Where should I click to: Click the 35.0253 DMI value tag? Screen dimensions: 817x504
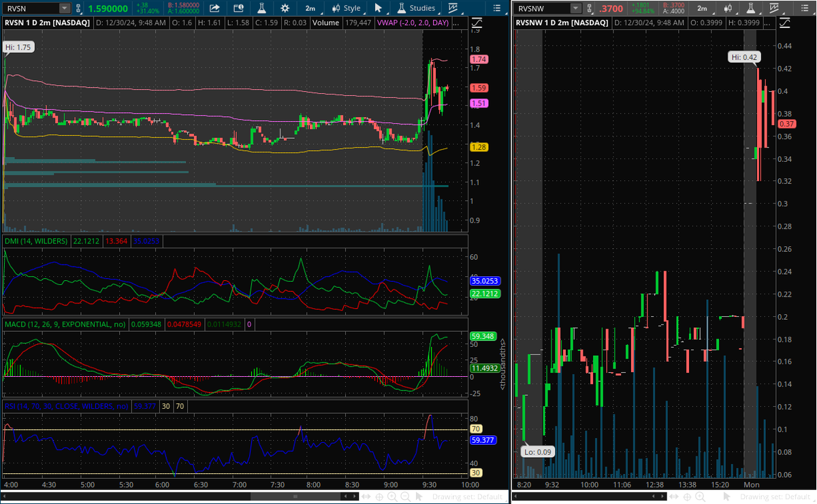tap(485, 280)
